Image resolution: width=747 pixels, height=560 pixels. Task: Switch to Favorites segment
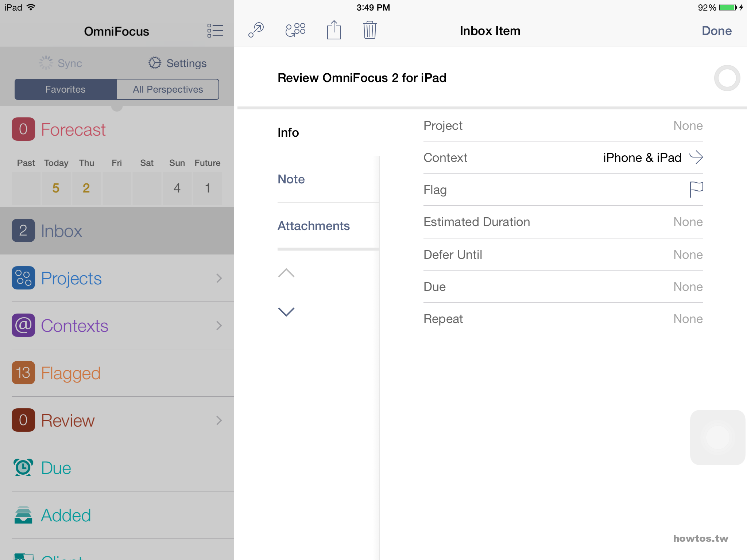66,89
